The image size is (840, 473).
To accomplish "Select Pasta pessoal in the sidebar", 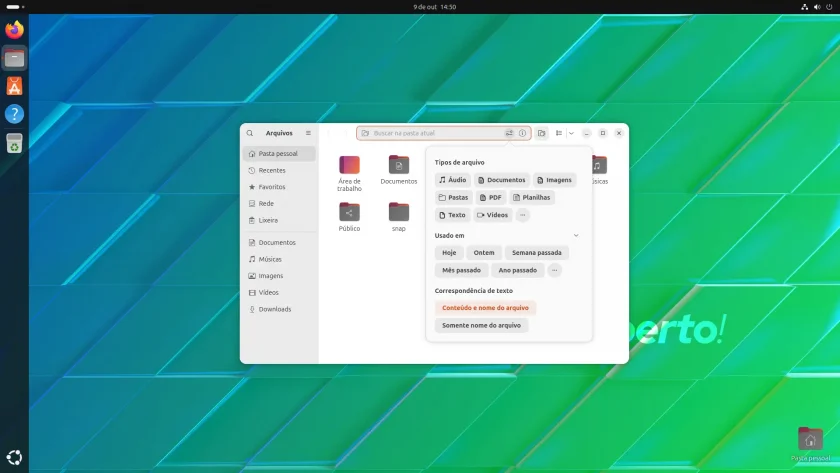I will pos(279,154).
